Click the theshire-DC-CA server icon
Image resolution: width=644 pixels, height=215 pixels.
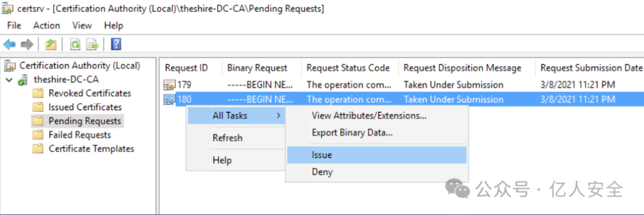click(23, 80)
